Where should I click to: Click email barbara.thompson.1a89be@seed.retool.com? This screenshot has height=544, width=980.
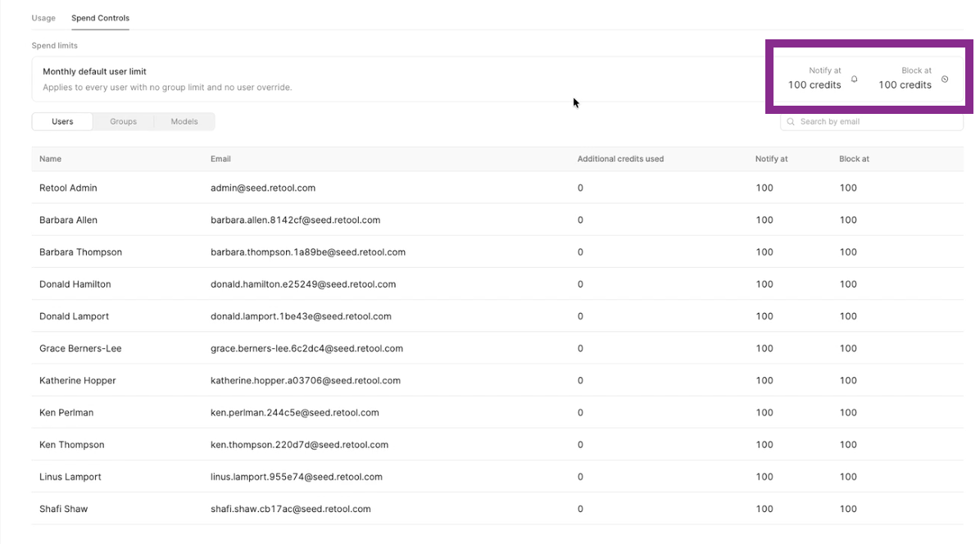[x=308, y=252]
